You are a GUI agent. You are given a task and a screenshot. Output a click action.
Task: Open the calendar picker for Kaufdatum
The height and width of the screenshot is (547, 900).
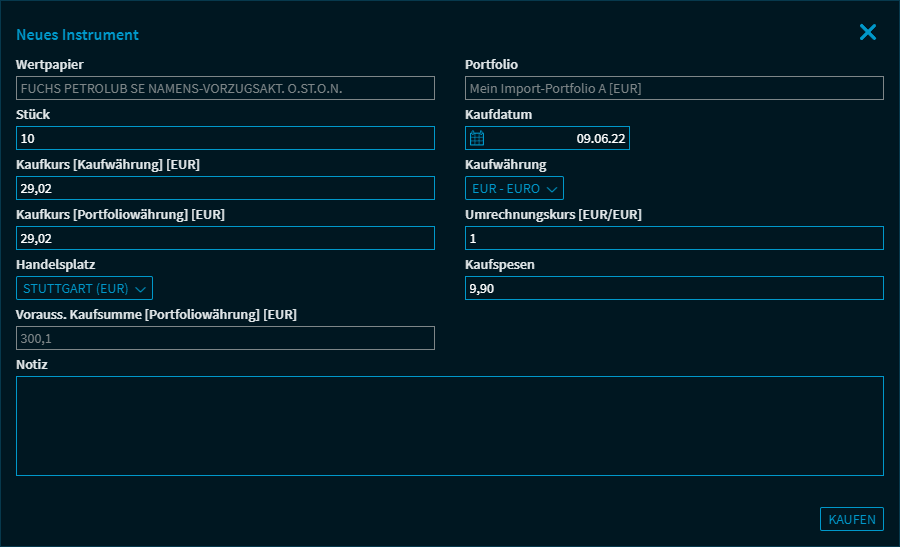[477, 139]
